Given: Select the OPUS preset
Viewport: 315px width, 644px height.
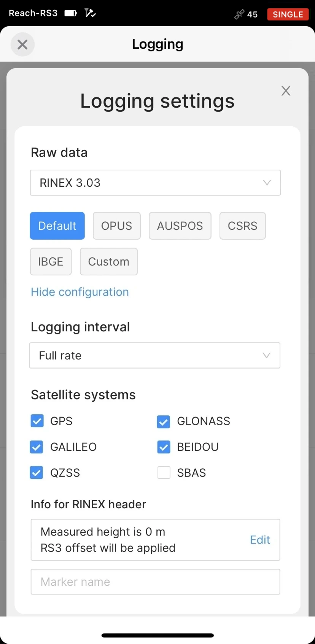Looking at the screenshot, I should (117, 226).
